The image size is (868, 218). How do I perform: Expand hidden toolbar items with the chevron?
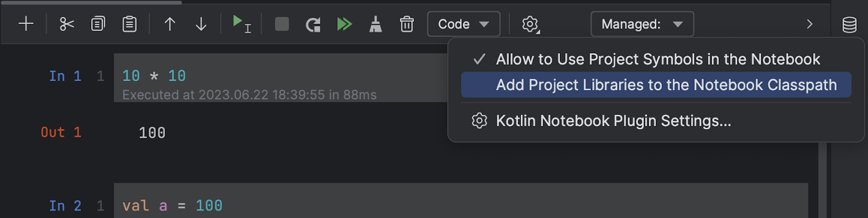[809, 24]
